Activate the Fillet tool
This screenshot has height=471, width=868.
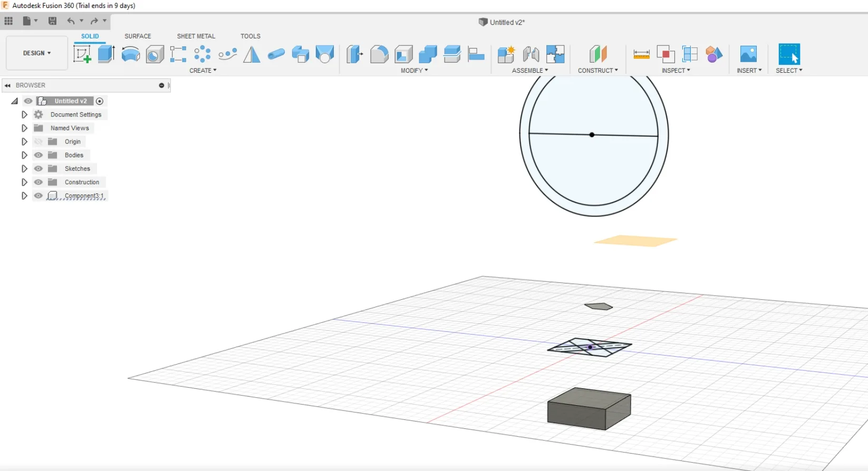tap(379, 54)
